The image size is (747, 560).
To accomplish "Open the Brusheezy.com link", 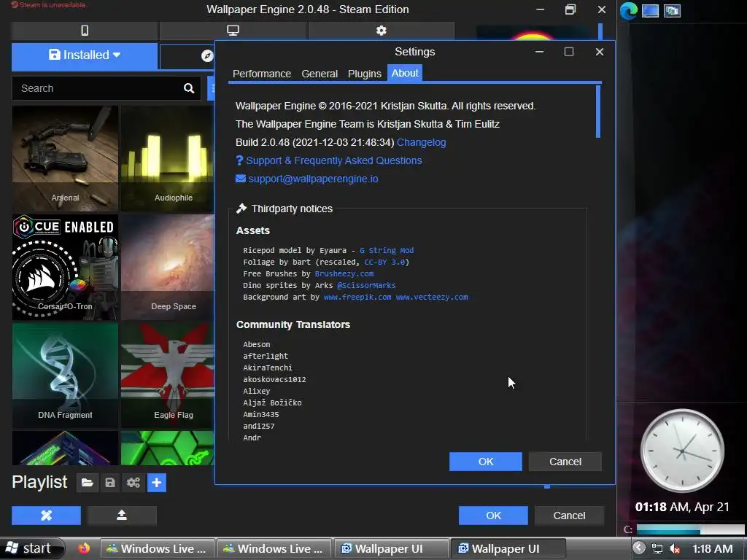I will pyautogui.click(x=344, y=274).
